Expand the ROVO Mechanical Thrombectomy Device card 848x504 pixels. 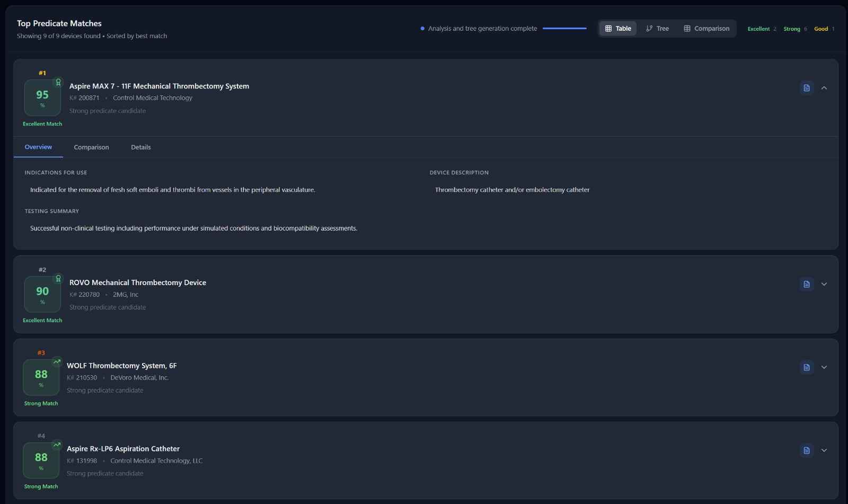[x=824, y=285]
